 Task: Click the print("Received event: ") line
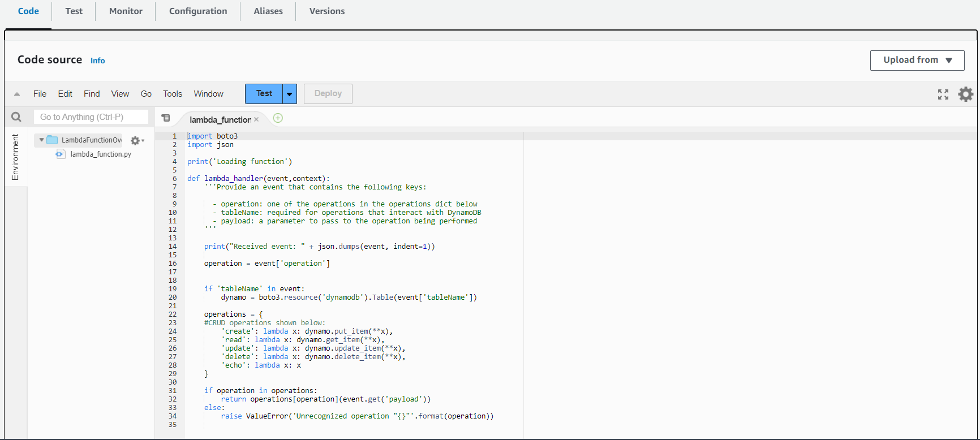tap(320, 247)
